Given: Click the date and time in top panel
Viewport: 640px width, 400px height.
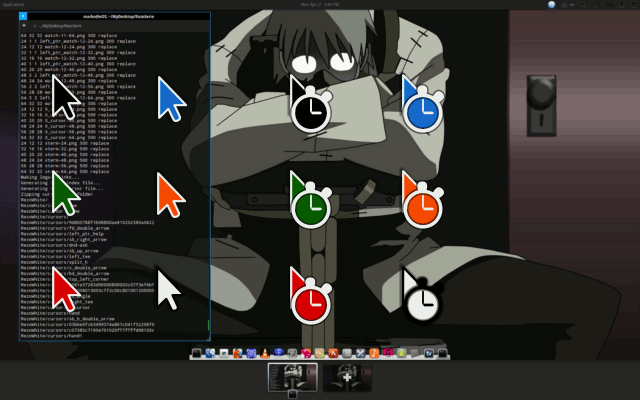Looking at the screenshot, I should pos(320,4).
